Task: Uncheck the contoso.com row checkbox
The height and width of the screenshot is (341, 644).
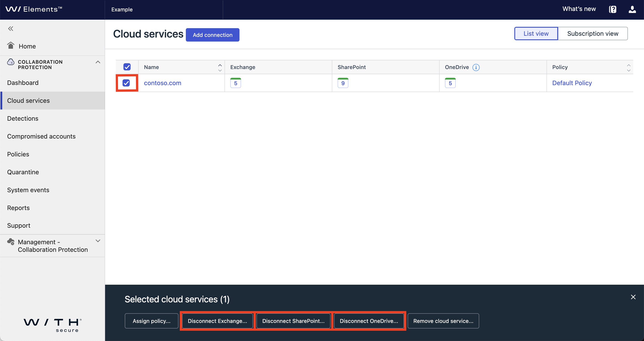Action: tap(126, 83)
